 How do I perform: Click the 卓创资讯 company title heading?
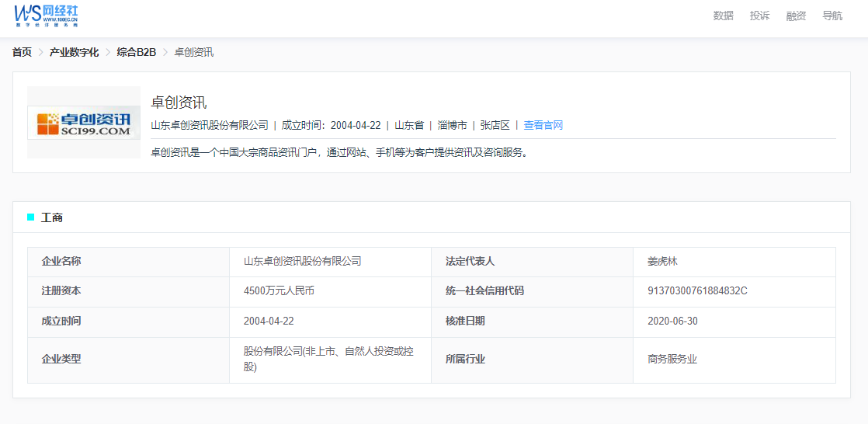[x=179, y=103]
